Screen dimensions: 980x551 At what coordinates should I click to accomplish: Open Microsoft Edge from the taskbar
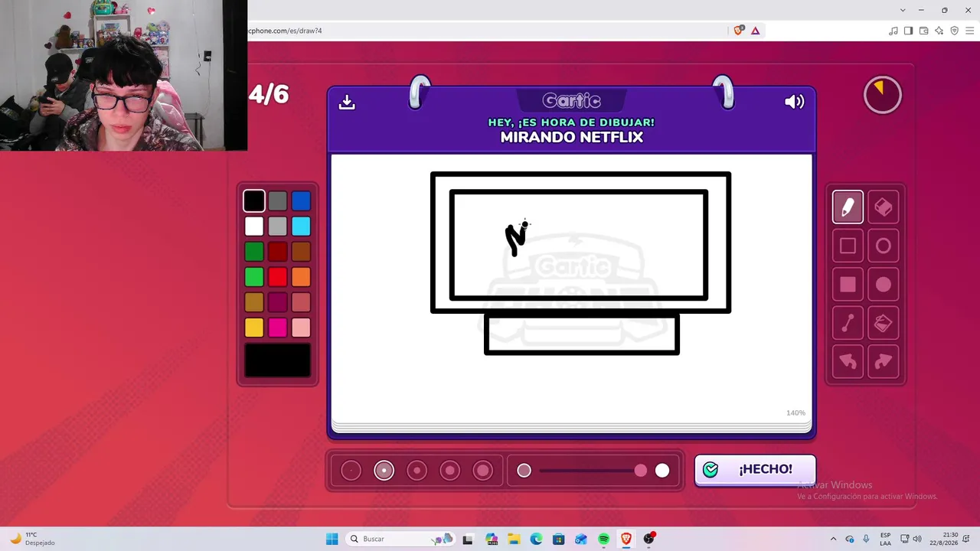tap(536, 539)
